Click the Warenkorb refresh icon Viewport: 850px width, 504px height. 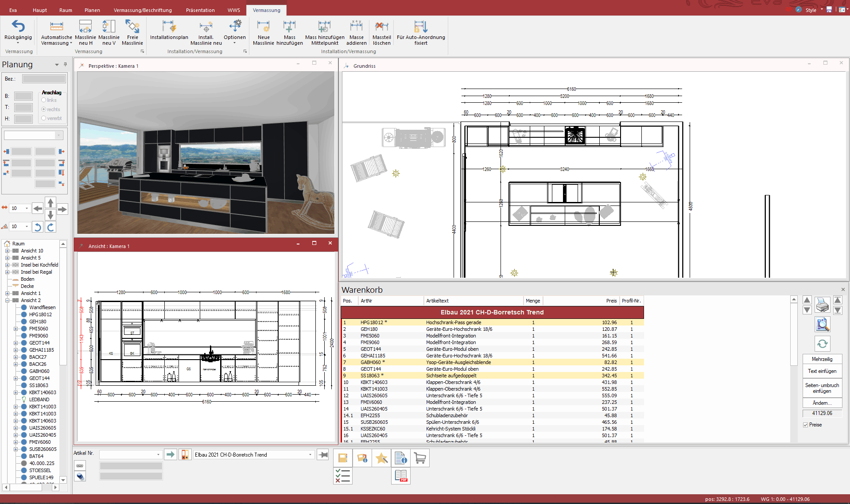click(x=822, y=344)
